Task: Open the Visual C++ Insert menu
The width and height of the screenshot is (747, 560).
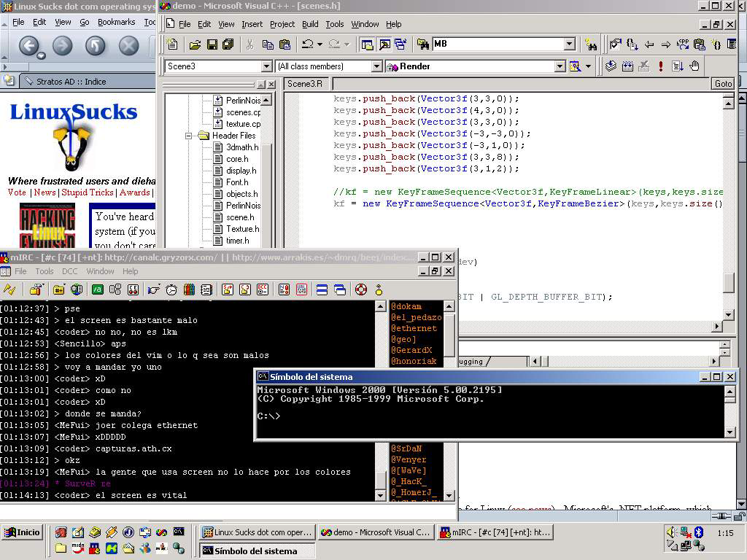Action: pyautogui.click(x=252, y=24)
